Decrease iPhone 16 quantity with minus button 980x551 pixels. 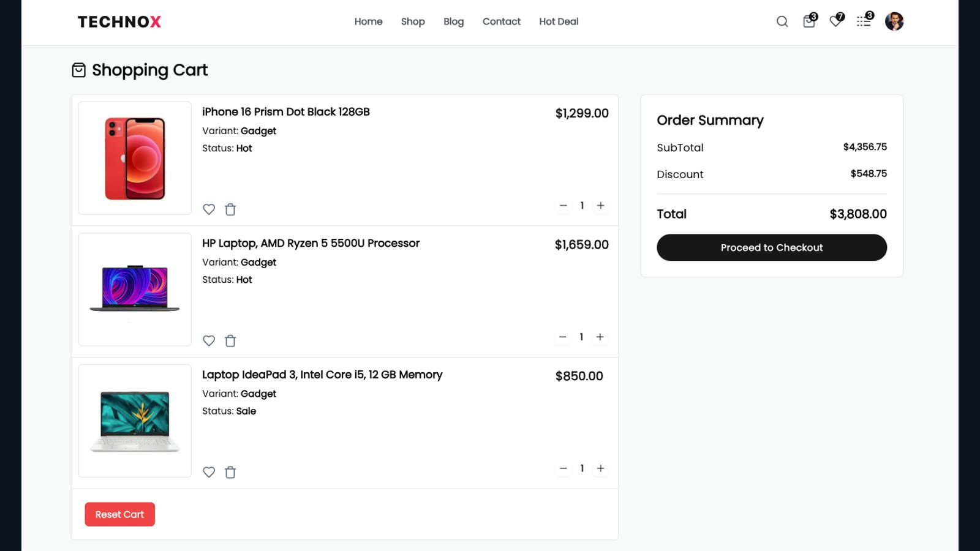coord(563,206)
